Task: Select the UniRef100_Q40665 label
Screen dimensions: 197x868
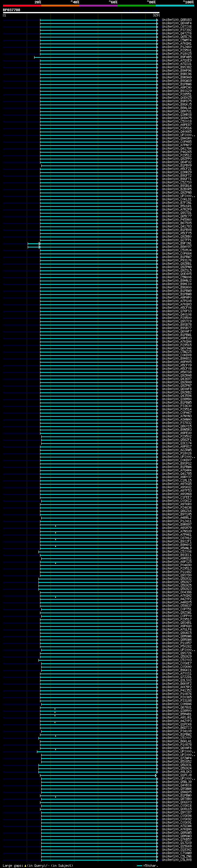Action: point(177,131)
